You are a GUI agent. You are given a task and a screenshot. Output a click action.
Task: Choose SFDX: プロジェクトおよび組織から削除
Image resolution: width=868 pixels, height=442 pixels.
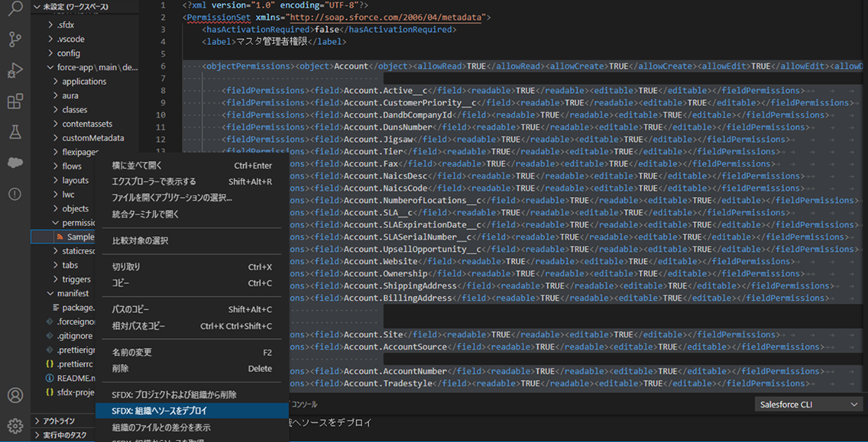tap(192, 395)
